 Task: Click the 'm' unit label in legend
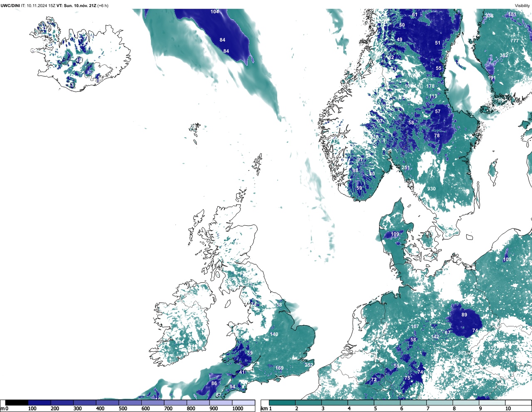[x=2, y=409]
